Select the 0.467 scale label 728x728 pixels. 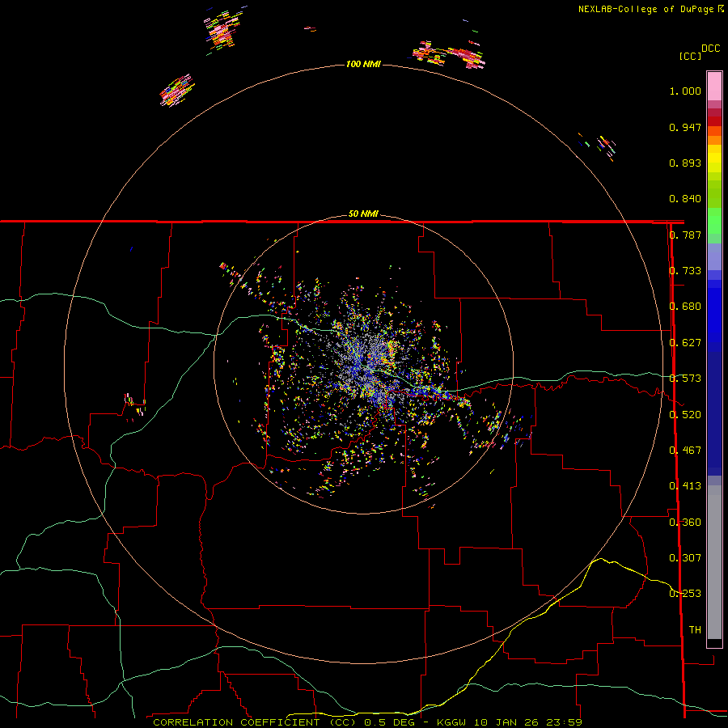tap(685, 451)
